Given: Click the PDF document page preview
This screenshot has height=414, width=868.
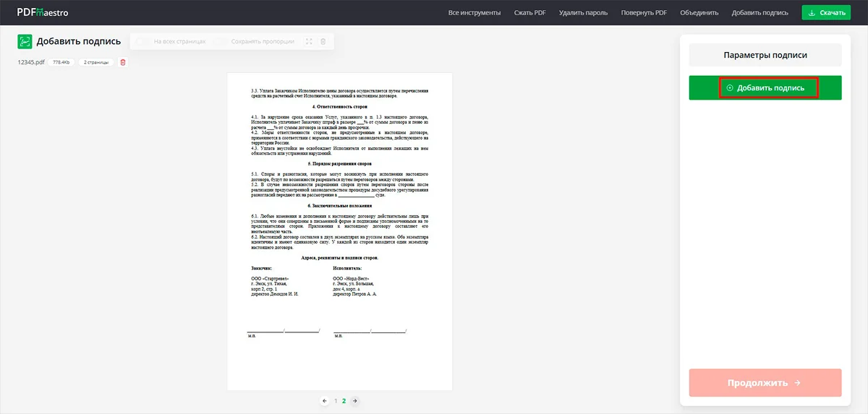Looking at the screenshot, I should (x=339, y=231).
